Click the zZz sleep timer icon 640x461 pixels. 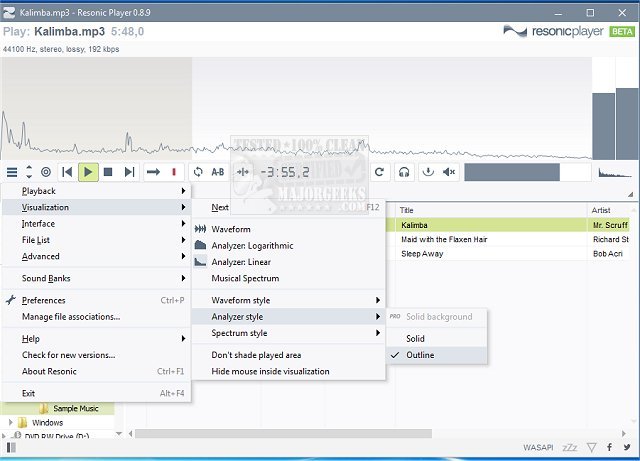(570, 448)
